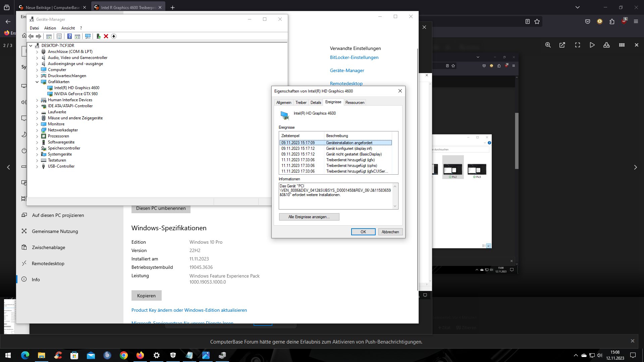Screen dimensions: 644x362
Task: Open Properties icon in Geräte-Manager toolbar
Action: coord(59,36)
